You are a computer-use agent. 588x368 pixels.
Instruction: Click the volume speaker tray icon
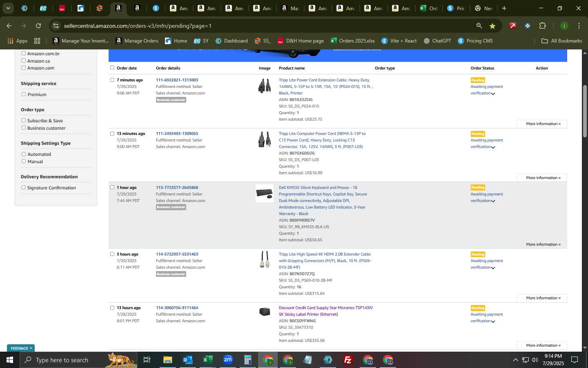tap(535, 360)
